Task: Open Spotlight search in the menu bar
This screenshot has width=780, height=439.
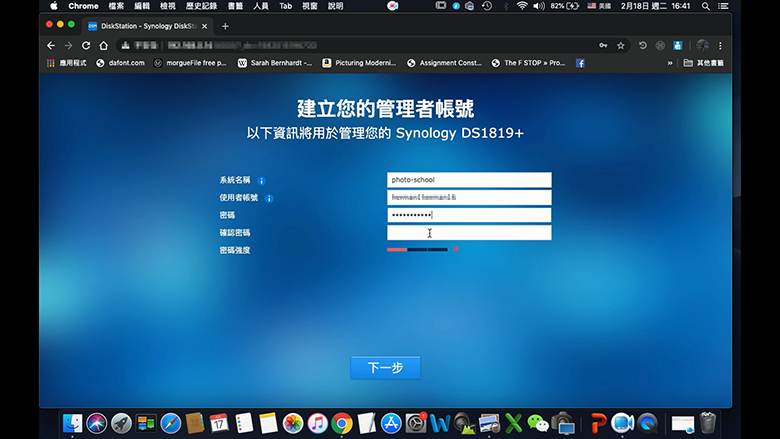Action: [x=705, y=6]
